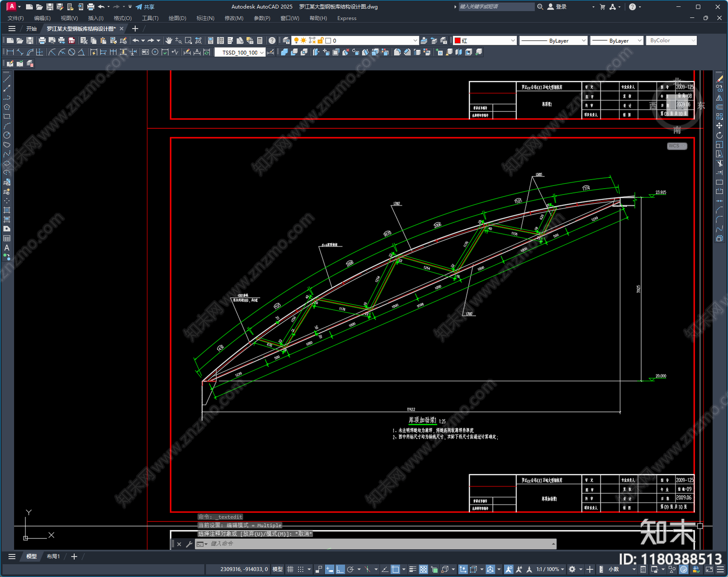This screenshot has height=577, width=728.
Task: Open the Layer Properties manager icon
Action: 286,40
